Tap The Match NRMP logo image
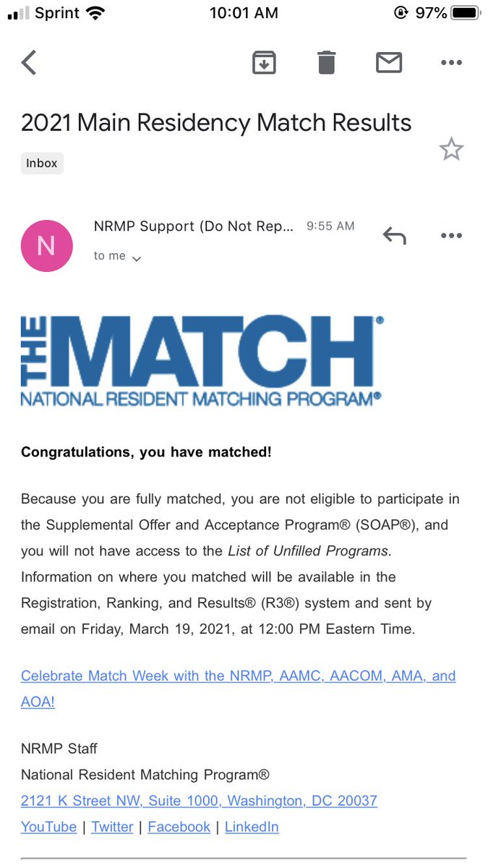 [202, 360]
